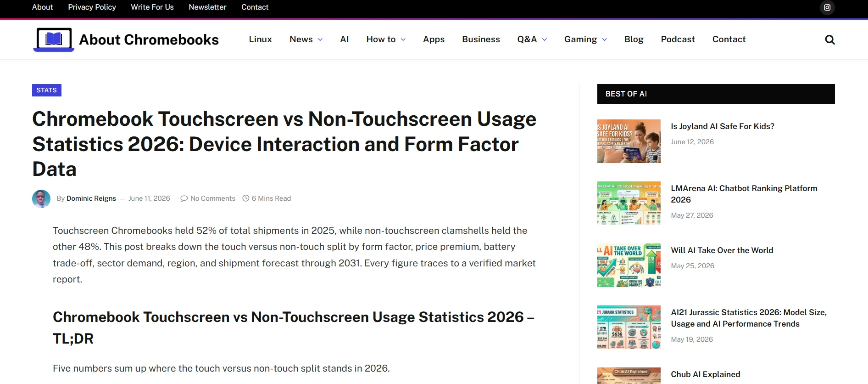Open the Privacy Policy link
Image resolution: width=868 pixels, height=384 pixels.
[92, 7]
